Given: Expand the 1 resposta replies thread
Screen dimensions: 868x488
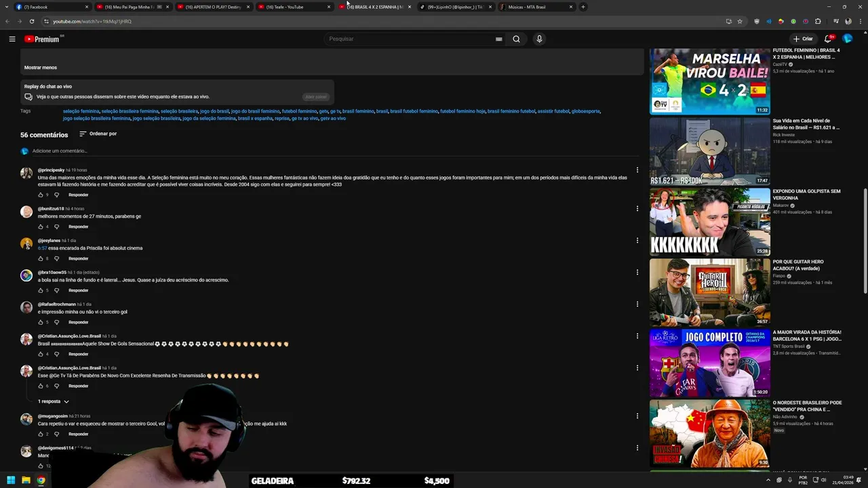Looking at the screenshot, I should [x=54, y=401].
